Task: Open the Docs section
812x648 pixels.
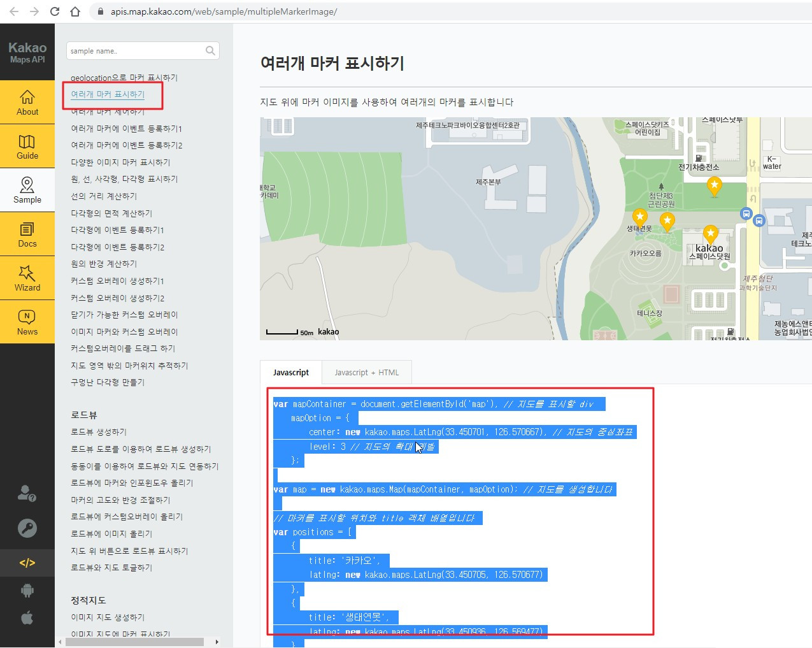Action: point(27,234)
